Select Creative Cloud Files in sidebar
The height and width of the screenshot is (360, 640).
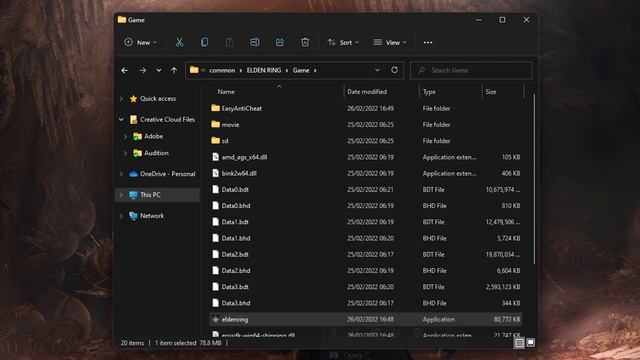(x=167, y=119)
